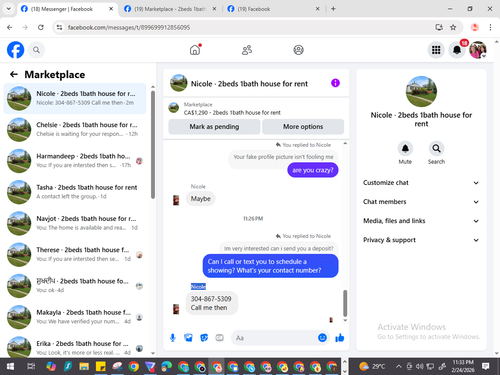Search in conversation icon
The height and width of the screenshot is (375, 500).
pos(436,149)
